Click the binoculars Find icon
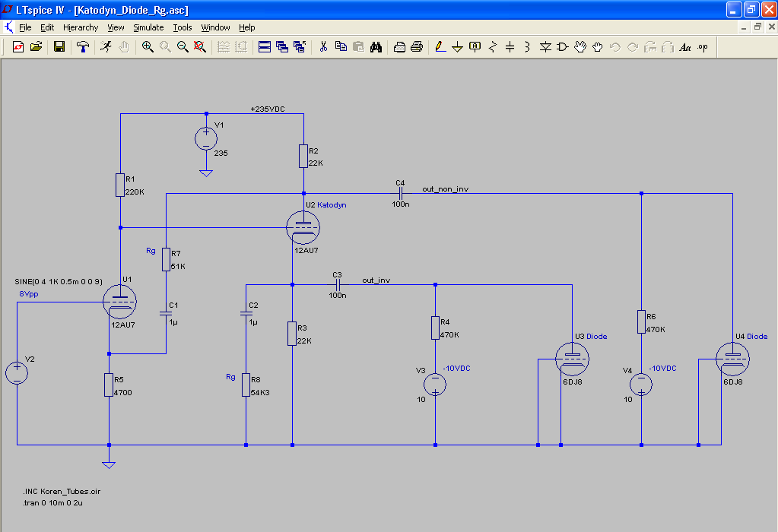Screen dimensions: 778x532 [x=376, y=47]
